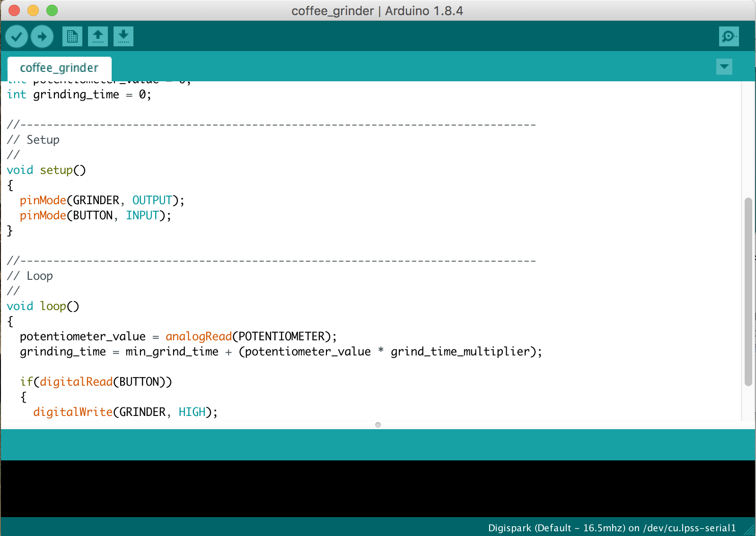
Task: Click the "pinMode(GRINDER, OUTPUT);" line
Action: [102, 200]
